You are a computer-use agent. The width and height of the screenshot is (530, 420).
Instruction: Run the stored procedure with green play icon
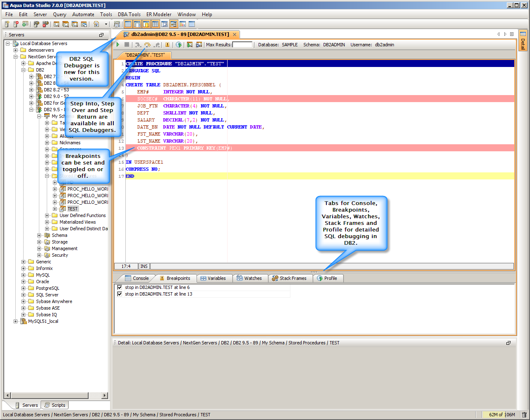click(118, 45)
